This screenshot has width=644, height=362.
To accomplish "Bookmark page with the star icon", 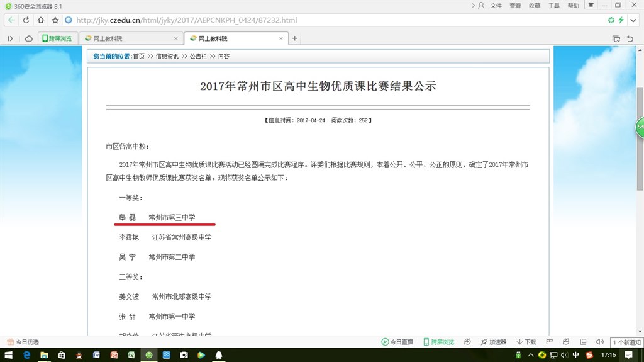I will coord(55,20).
